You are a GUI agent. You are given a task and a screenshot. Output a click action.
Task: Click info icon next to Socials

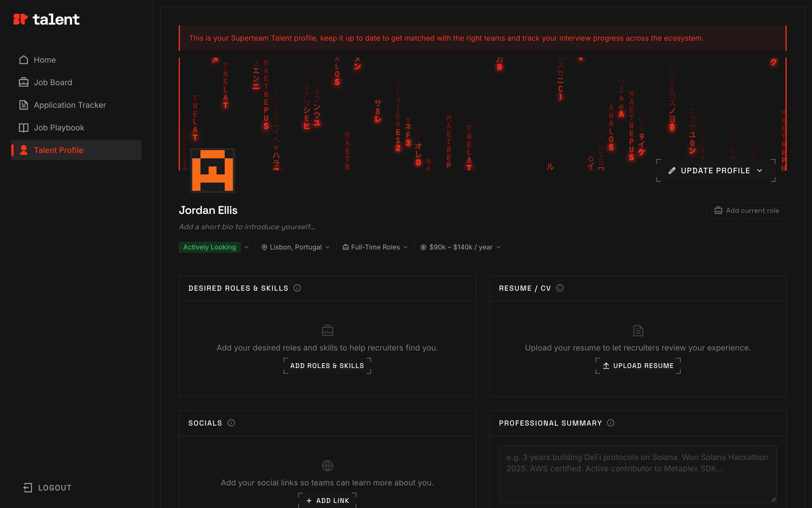pyautogui.click(x=231, y=423)
